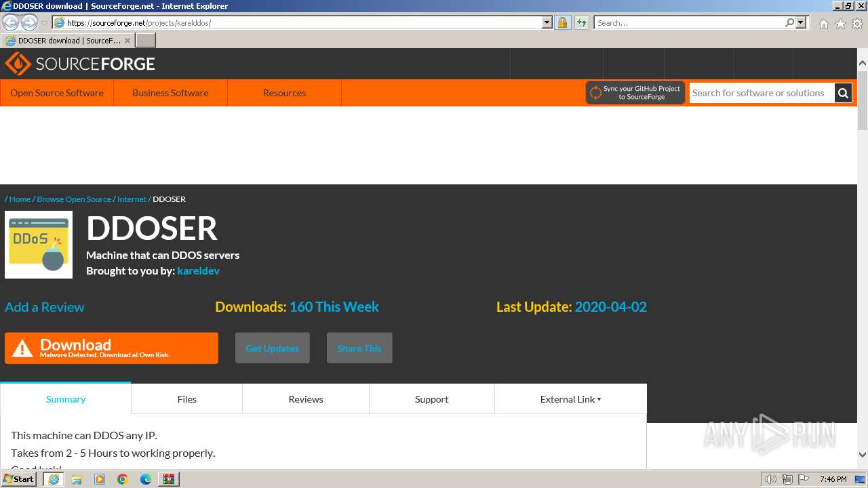The width and height of the screenshot is (868, 488).
Task: Open the Open Source Software menu
Action: tap(57, 93)
